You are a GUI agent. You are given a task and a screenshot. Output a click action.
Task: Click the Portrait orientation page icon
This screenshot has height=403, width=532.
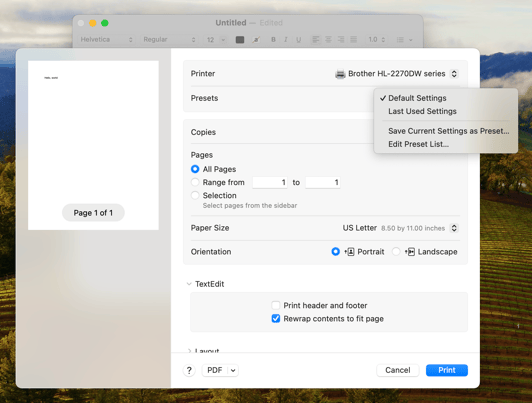click(x=349, y=252)
